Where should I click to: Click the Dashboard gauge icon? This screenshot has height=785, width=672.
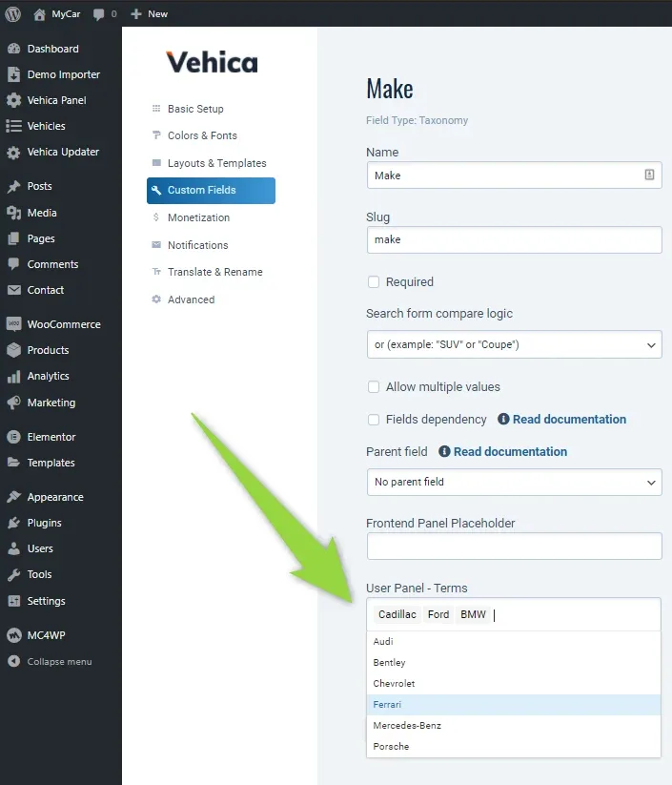[x=14, y=49]
